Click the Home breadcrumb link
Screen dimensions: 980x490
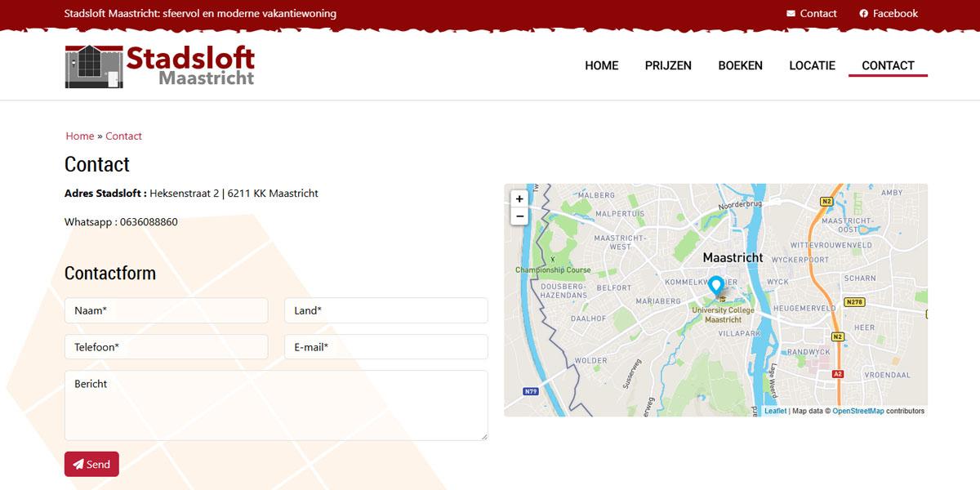80,136
